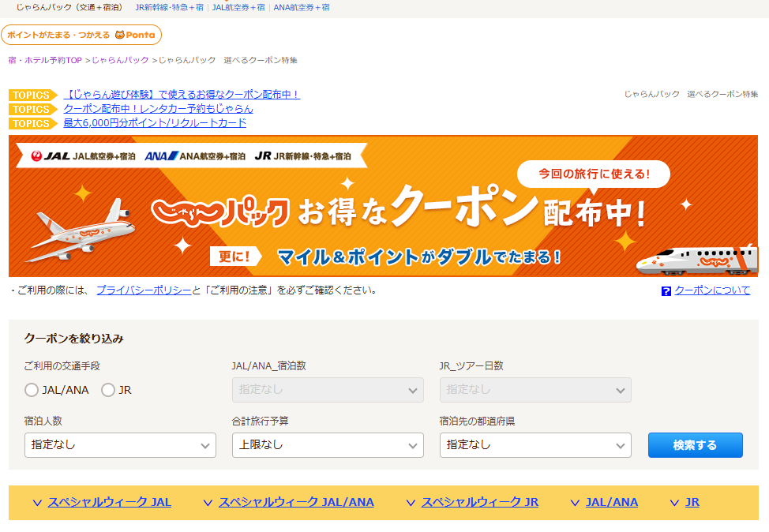Click the chevron before スペシャルウィーク JR
Viewport: 769px width, 532px height.
411,503
